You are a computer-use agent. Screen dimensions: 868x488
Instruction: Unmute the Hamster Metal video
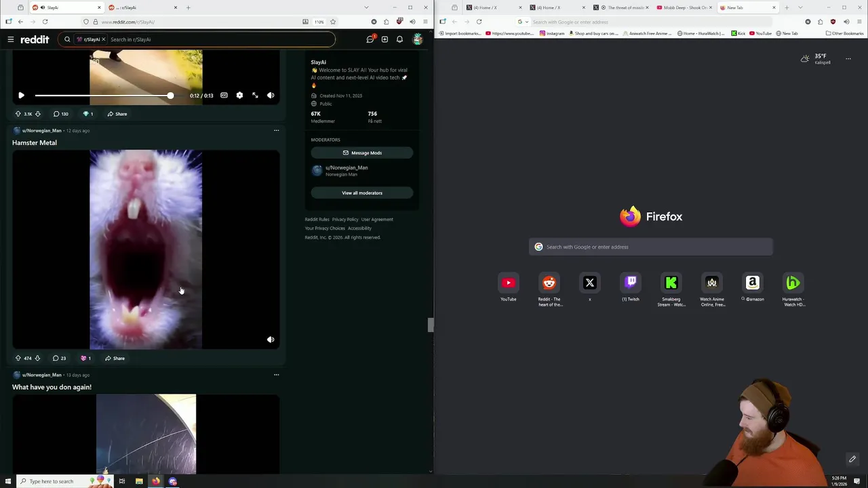271,340
